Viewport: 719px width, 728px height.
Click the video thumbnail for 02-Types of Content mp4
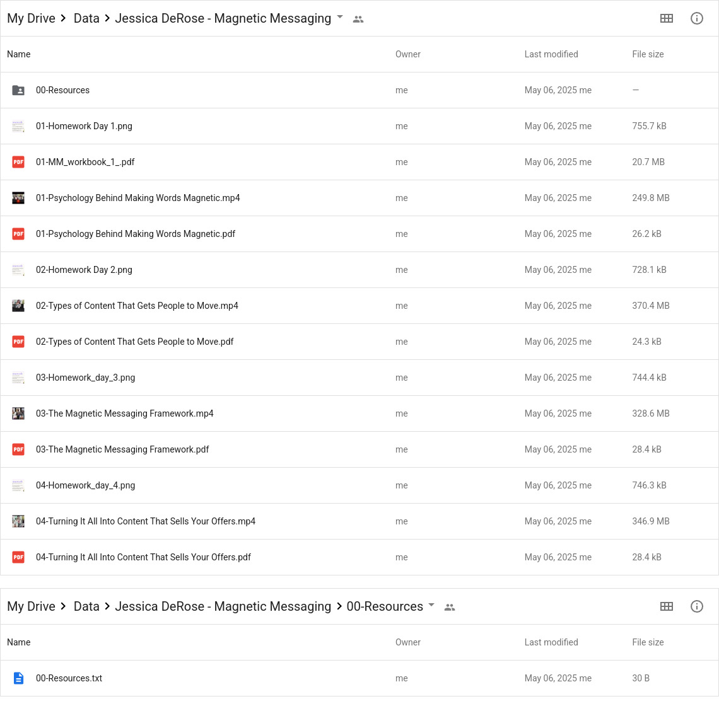18,306
